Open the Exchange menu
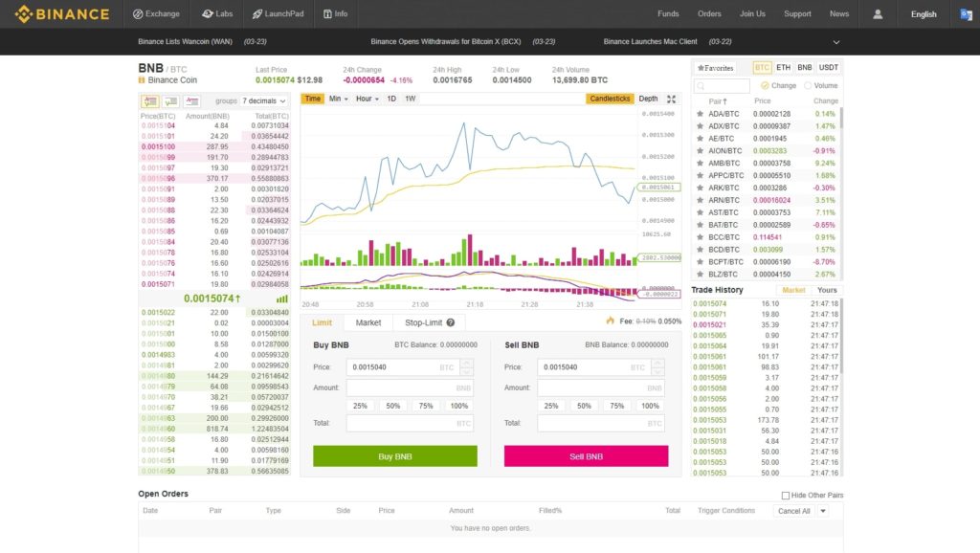Viewport: 980px width, 553px height. coord(156,13)
